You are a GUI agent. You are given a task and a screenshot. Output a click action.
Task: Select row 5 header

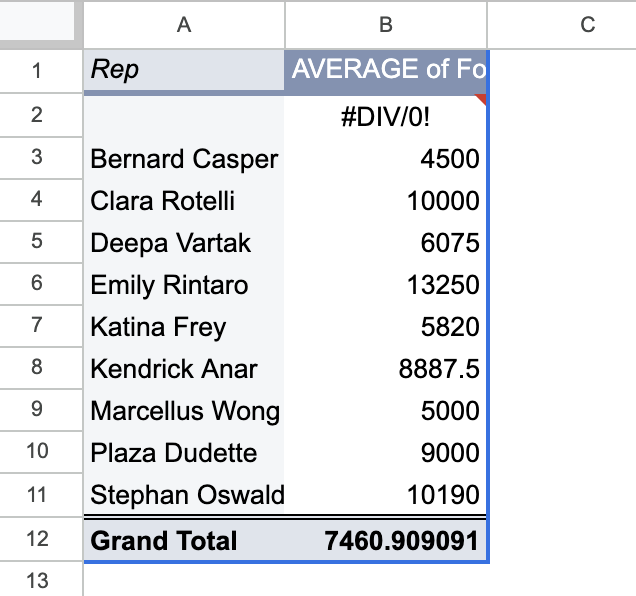point(41,242)
